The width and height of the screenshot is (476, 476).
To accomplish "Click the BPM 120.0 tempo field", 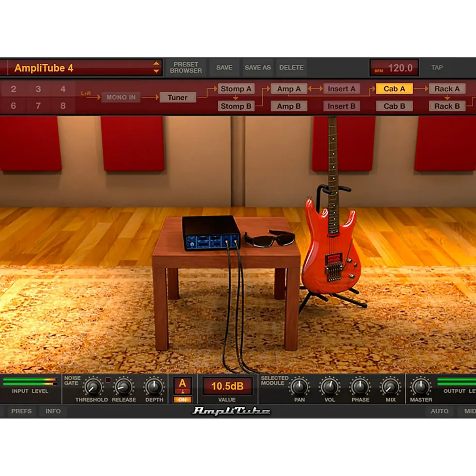I will (394, 68).
